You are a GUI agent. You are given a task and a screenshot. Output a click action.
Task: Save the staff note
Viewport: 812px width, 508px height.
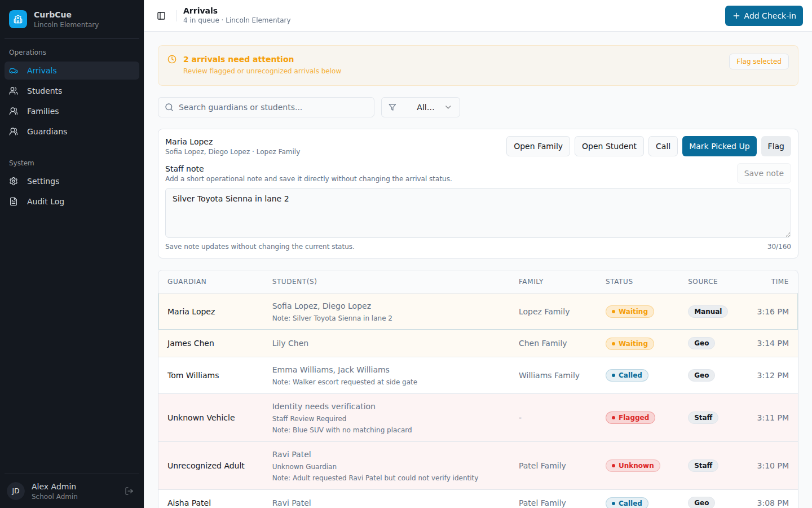(x=764, y=173)
